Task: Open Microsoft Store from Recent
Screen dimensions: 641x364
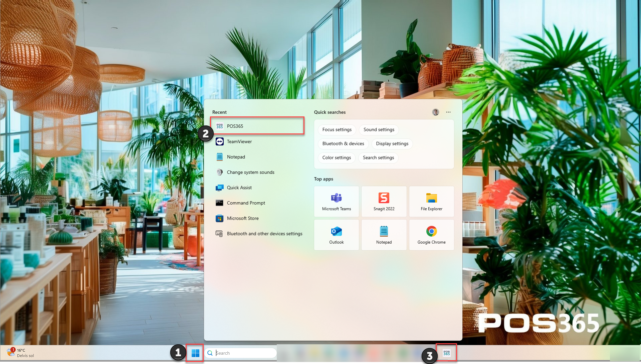Action: [257, 218]
